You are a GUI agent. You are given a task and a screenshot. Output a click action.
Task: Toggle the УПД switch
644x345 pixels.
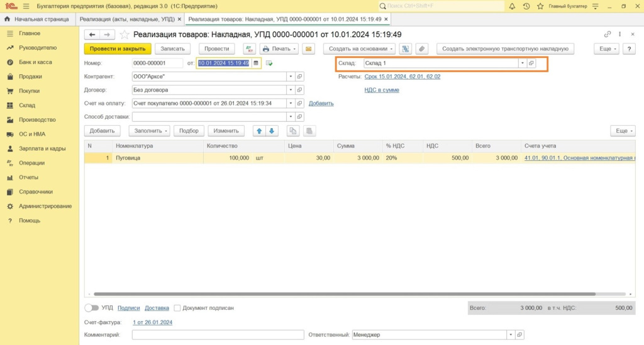pos(92,308)
